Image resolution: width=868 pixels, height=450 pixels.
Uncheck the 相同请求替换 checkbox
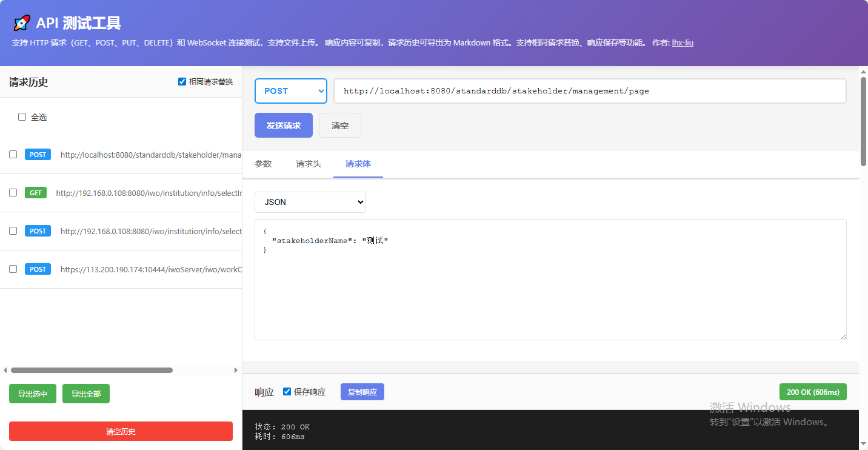point(182,81)
